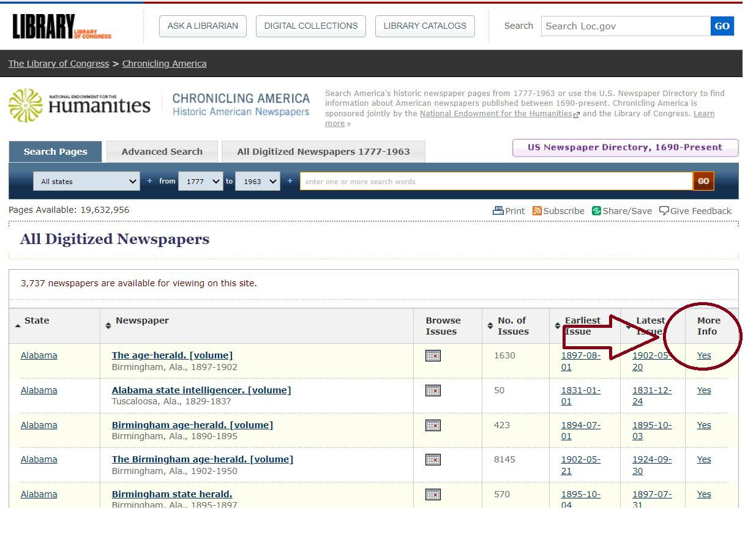Click the Share/Save icon

pos(596,210)
